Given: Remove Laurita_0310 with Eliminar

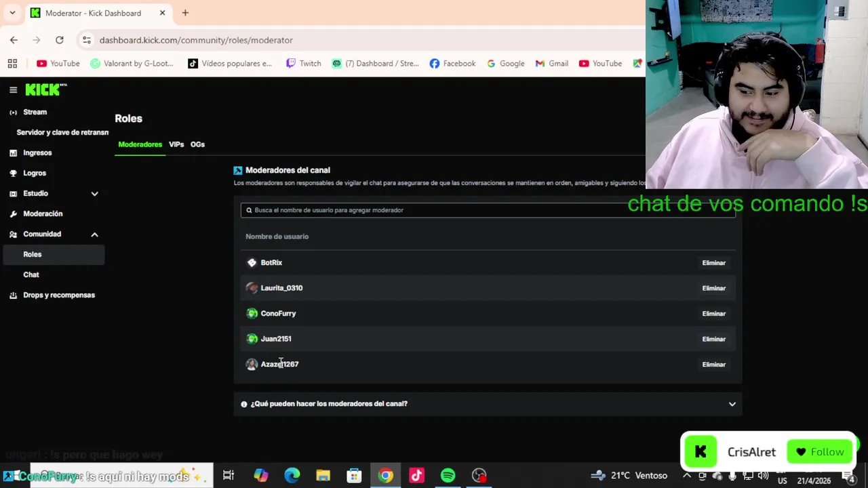Looking at the screenshot, I should [x=713, y=288].
